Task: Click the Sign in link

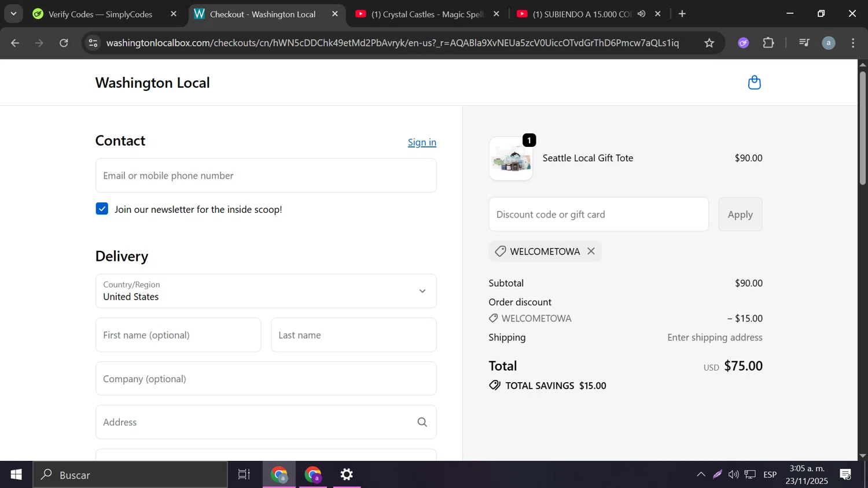Action: point(422,142)
